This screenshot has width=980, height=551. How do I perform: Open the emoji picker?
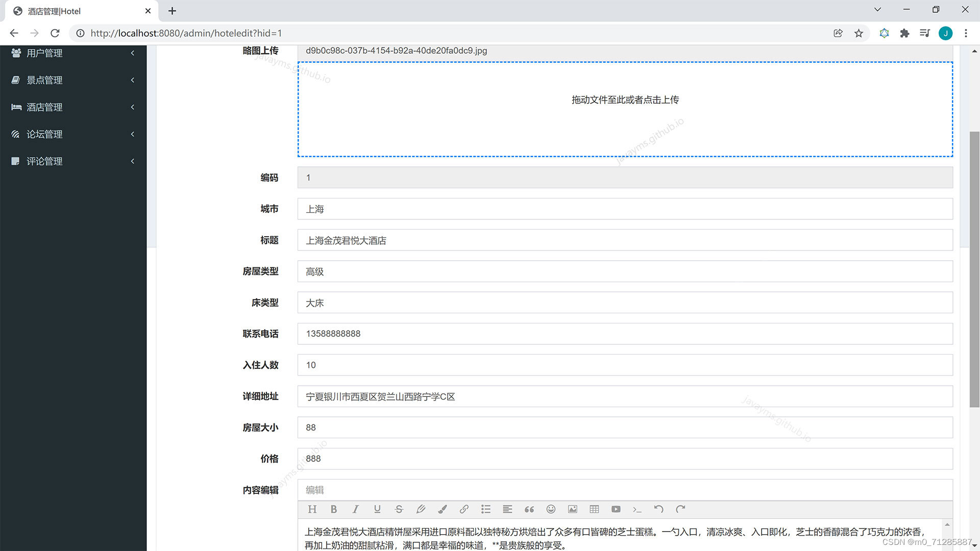click(551, 509)
